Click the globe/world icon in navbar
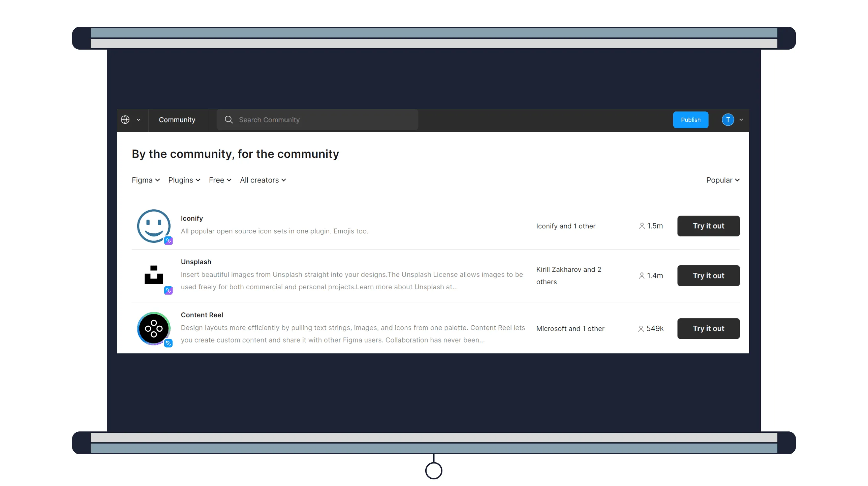Viewport: 868px width, 486px height. point(125,119)
